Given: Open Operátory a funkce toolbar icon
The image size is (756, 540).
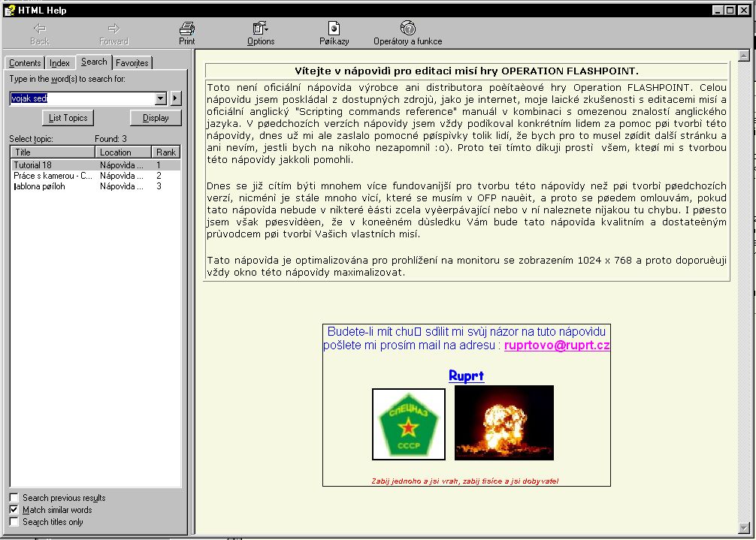Looking at the screenshot, I should click(408, 28).
